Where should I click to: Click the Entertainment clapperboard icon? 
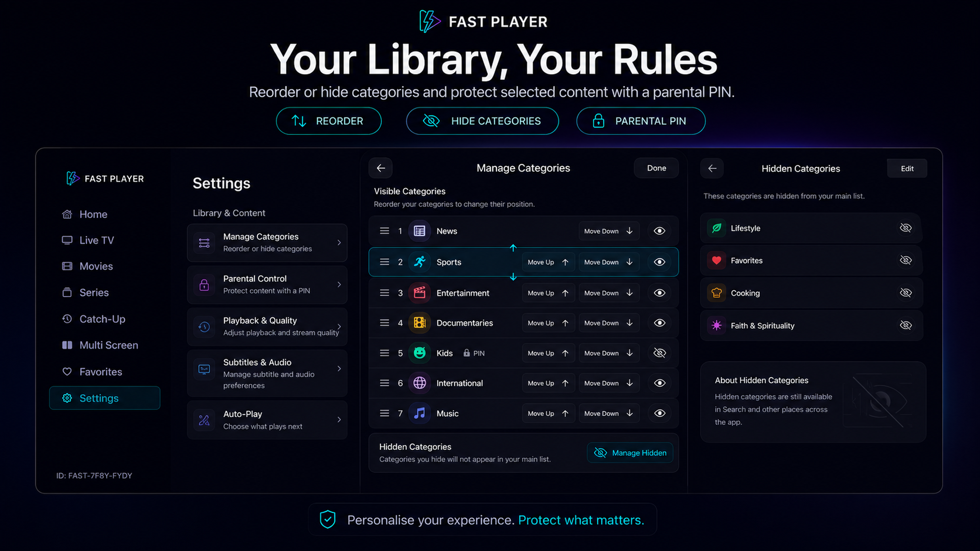click(419, 293)
